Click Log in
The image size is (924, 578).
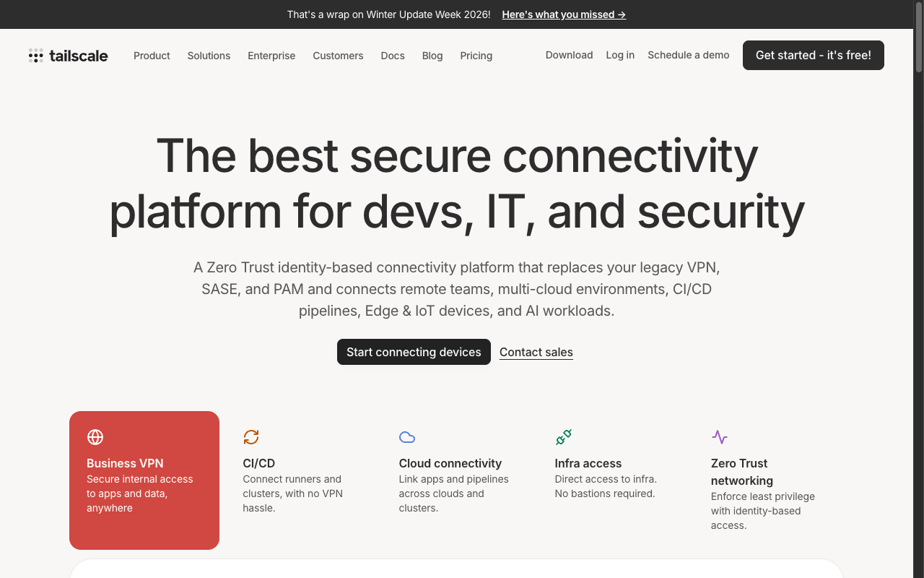coord(620,55)
